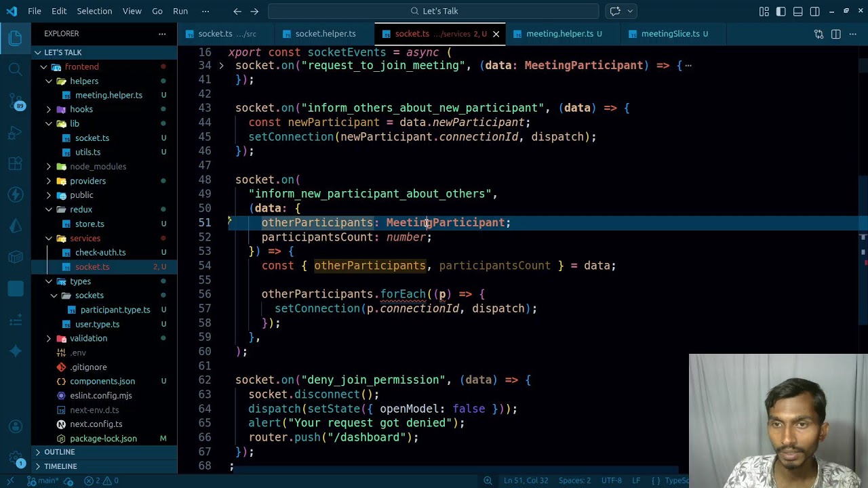Open Accounts menu in activity bar
Viewport: 868px width, 488px height.
coord(15,427)
